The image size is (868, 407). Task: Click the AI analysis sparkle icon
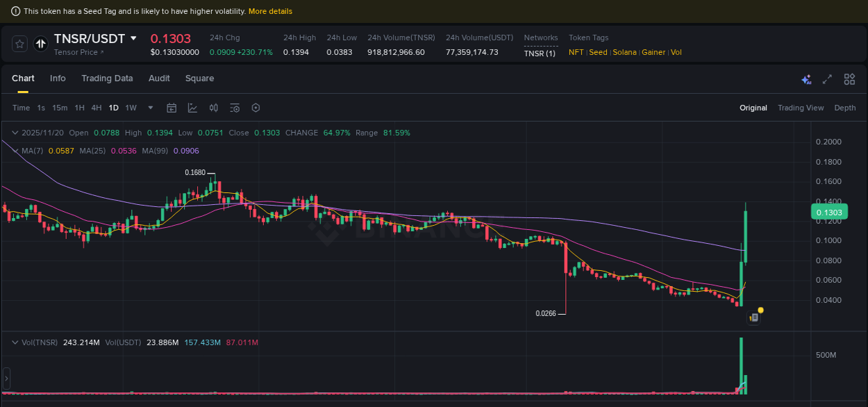pos(806,79)
